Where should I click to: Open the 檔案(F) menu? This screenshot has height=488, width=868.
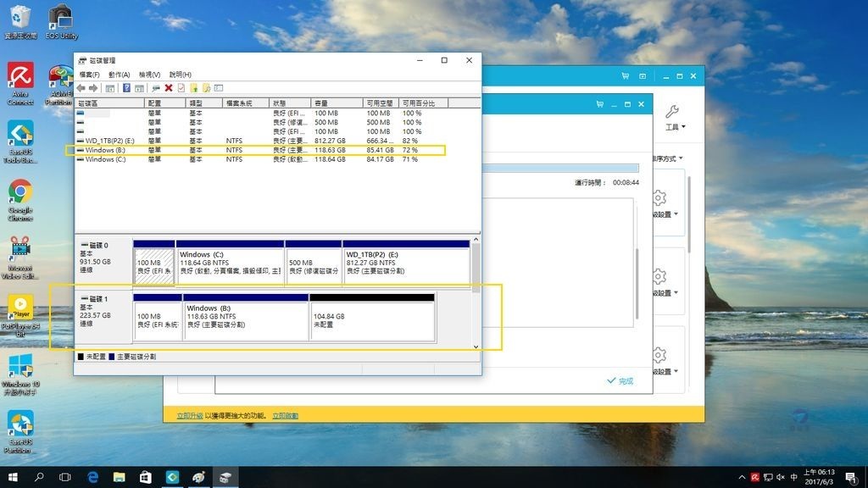(89, 75)
